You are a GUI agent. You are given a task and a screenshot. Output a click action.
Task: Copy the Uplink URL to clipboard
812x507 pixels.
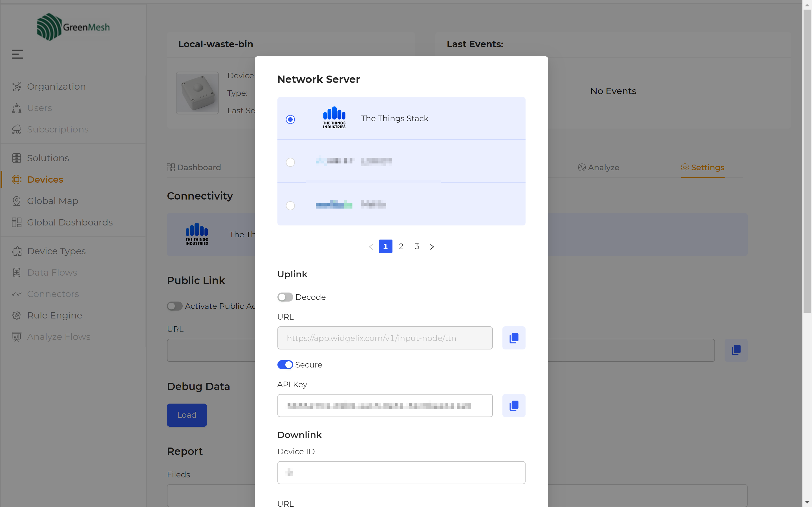coord(513,338)
